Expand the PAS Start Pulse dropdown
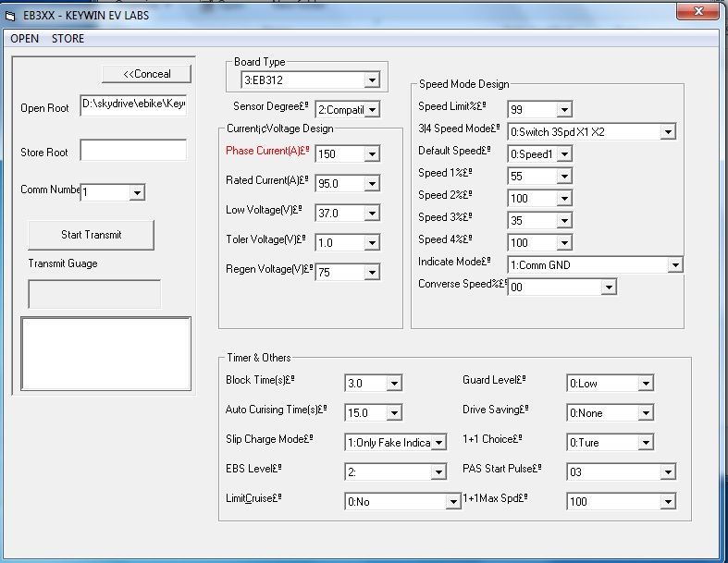Image resolution: width=728 pixels, height=563 pixels. [x=667, y=472]
